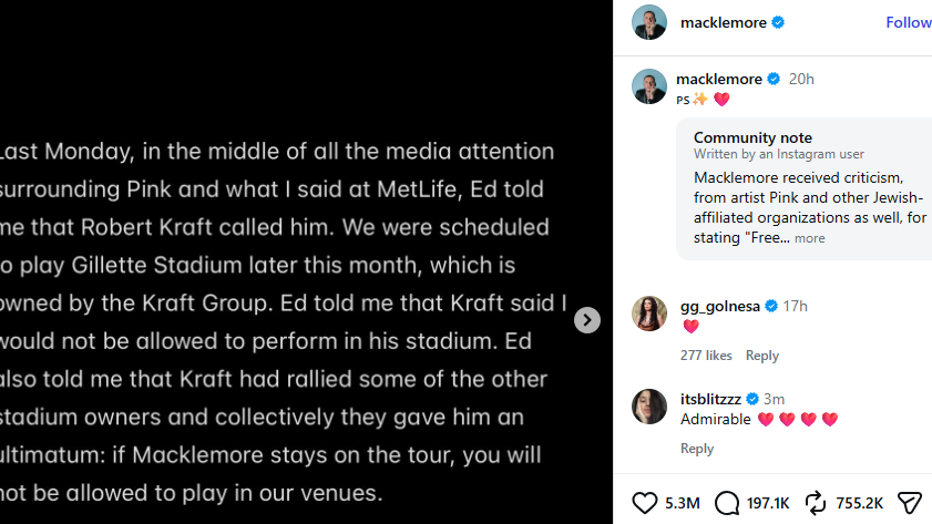
Task: Open macklemore header profile picture
Action: click(x=649, y=23)
